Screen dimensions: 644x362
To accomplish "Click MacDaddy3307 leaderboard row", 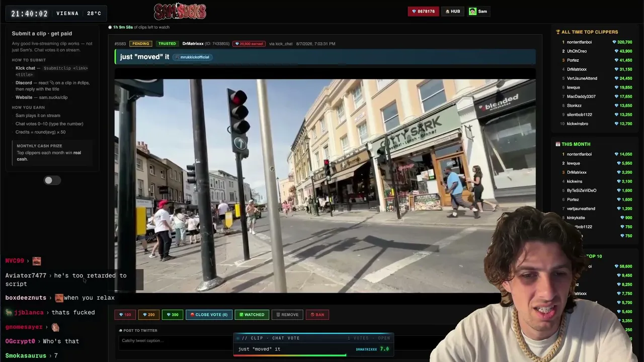I will (x=596, y=97).
